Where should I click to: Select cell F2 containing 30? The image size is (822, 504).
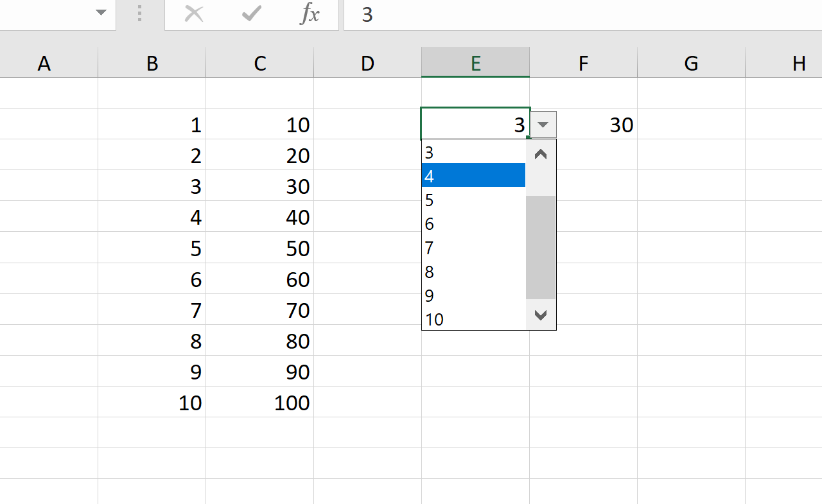click(583, 125)
